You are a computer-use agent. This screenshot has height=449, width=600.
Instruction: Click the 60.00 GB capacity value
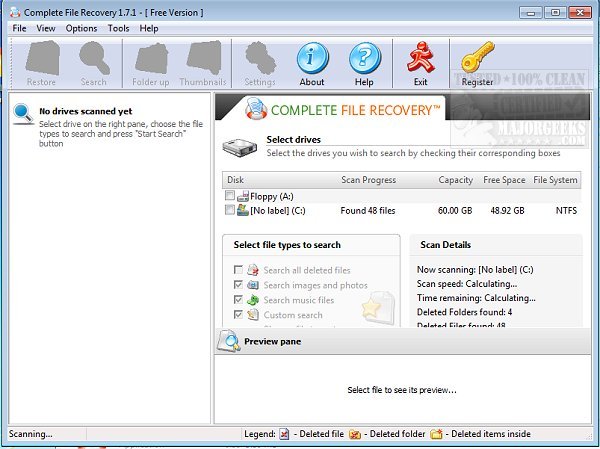point(455,211)
